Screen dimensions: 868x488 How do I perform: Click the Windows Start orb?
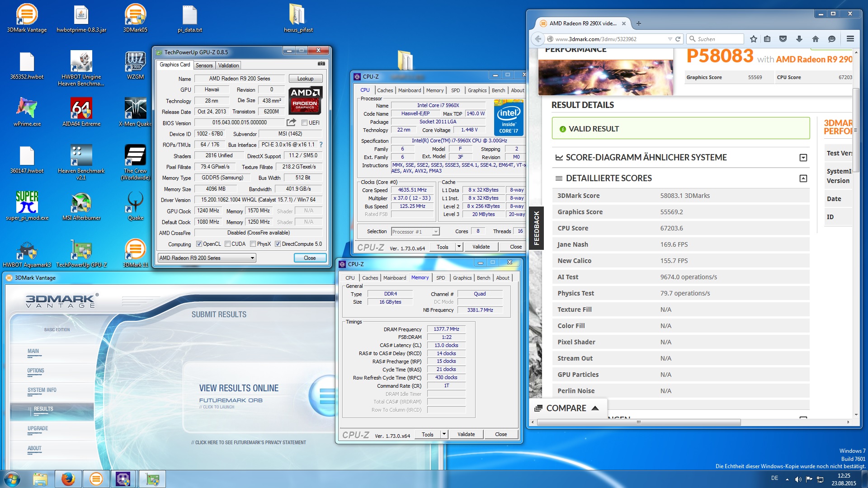12,479
